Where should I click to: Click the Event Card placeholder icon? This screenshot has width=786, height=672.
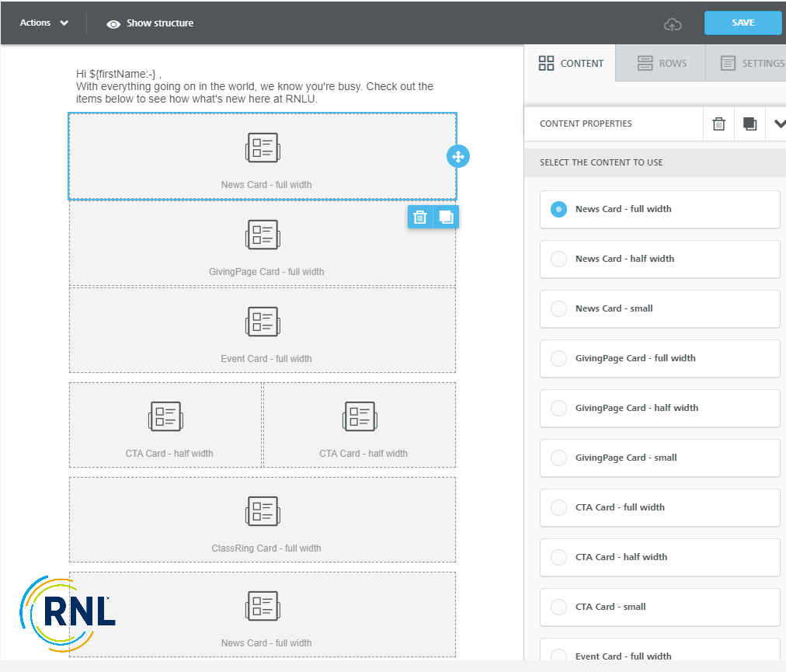[263, 322]
